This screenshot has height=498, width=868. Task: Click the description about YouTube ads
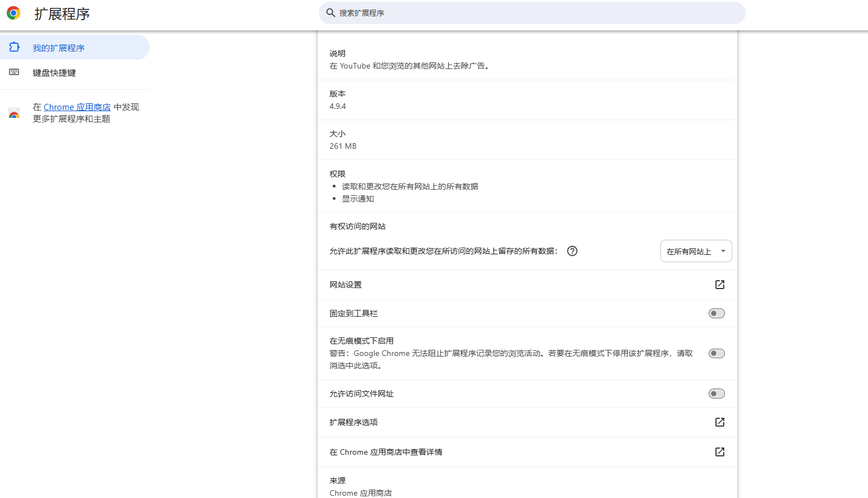(x=410, y=66)
